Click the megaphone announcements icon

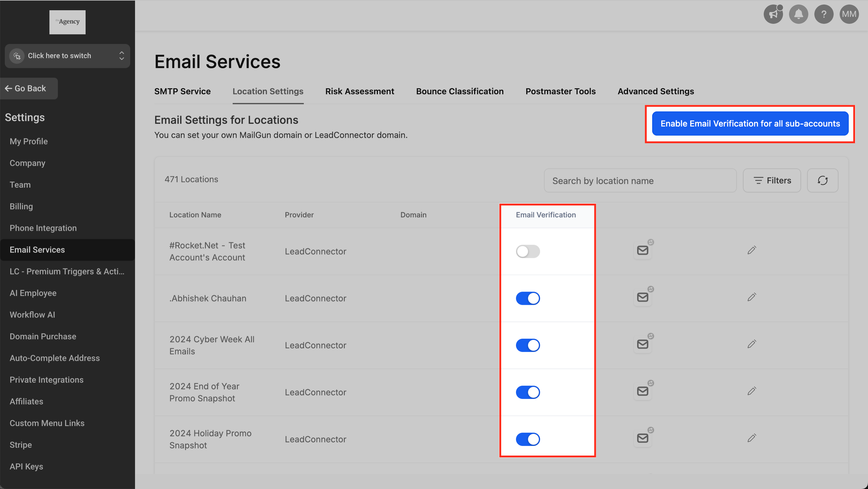click(773, 14)
